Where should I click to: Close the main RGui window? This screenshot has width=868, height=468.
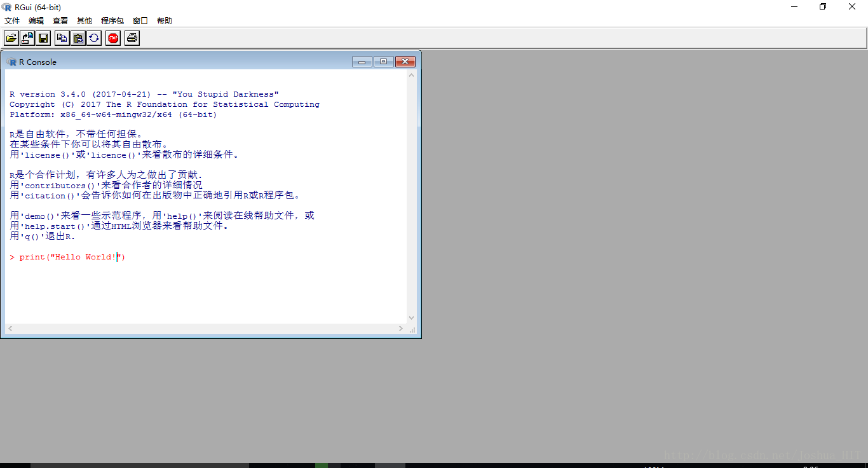click(852, 7)
